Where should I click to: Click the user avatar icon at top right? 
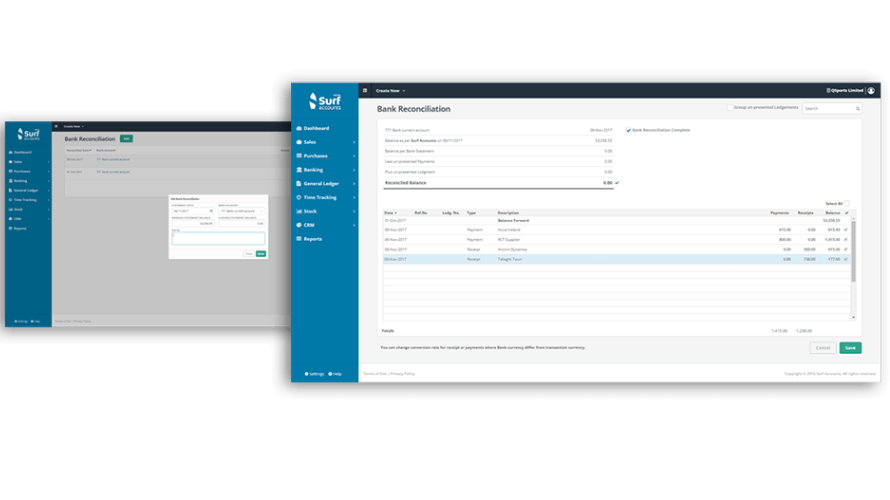pyautogui.click(x=871, y=90)
